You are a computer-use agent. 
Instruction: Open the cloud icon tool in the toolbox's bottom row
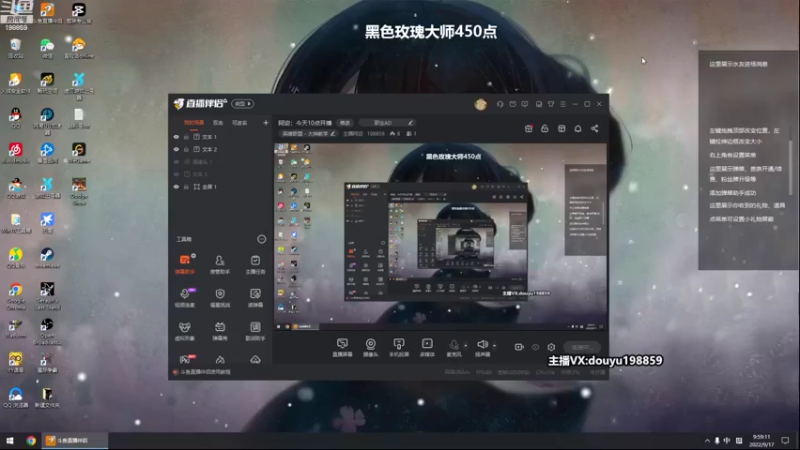255,360
